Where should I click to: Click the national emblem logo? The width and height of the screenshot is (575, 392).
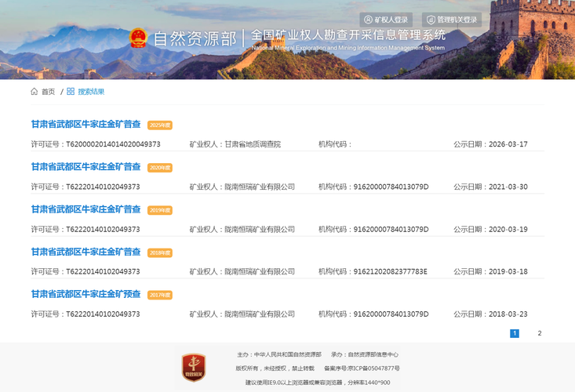138,38
